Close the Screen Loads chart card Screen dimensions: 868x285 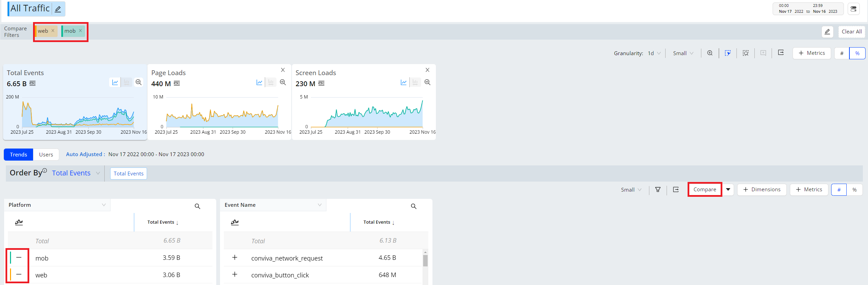pos(427,70)
